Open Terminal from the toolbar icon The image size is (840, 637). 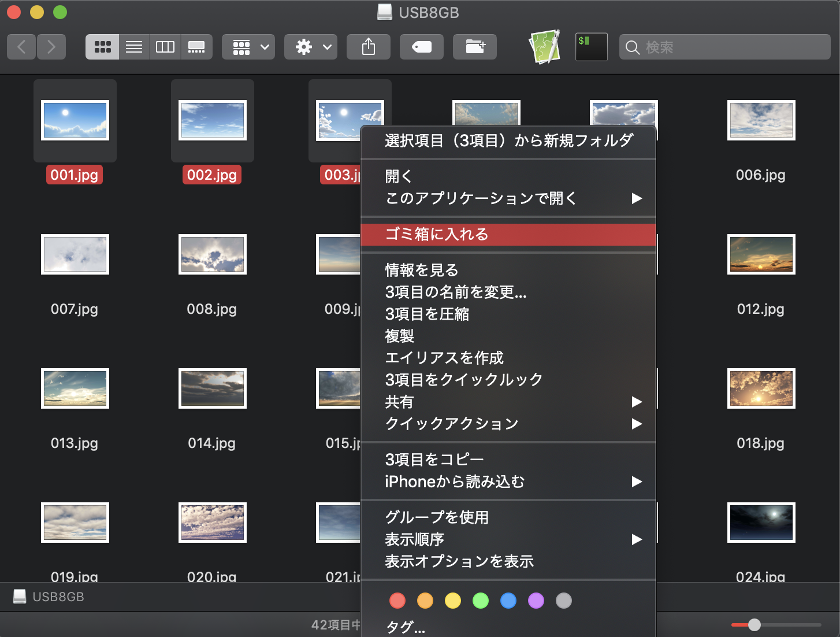point(591,47)
